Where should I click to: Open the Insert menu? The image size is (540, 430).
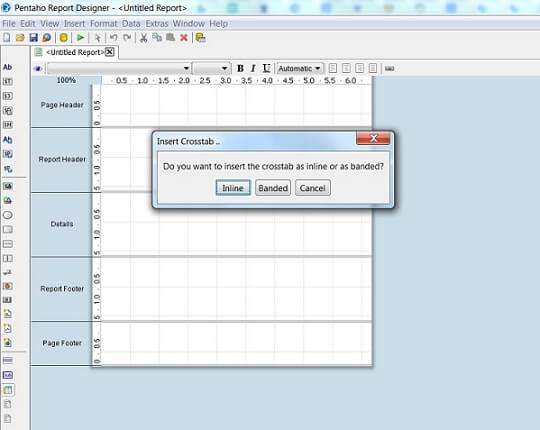[x=74, y=23]
